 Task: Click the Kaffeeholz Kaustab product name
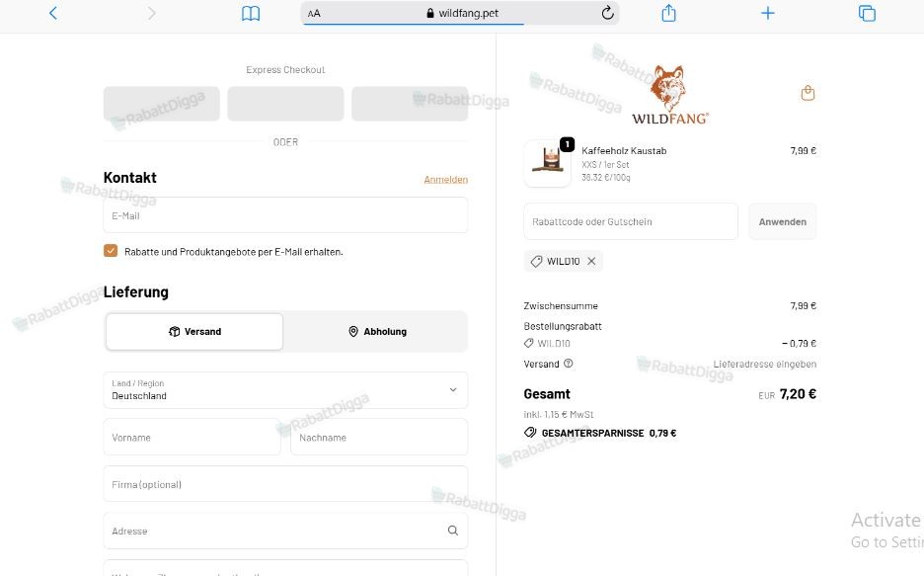point(624,150)
